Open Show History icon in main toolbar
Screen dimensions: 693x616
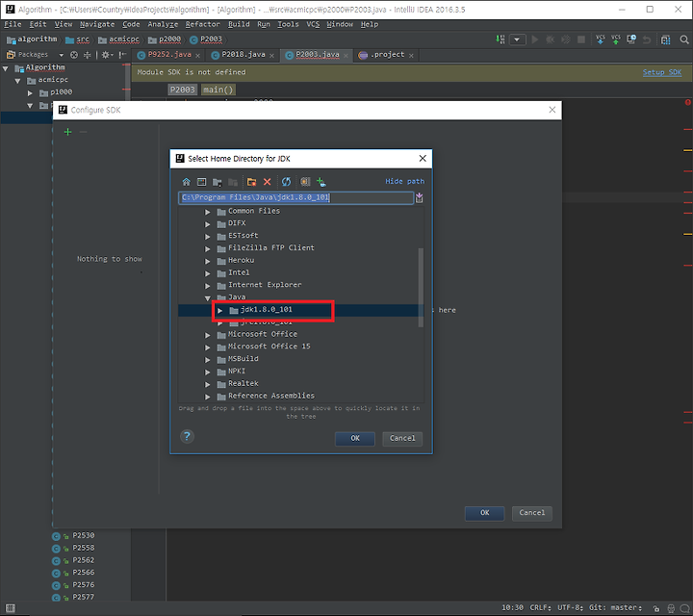pyautogui.click(x=631, y=39)
